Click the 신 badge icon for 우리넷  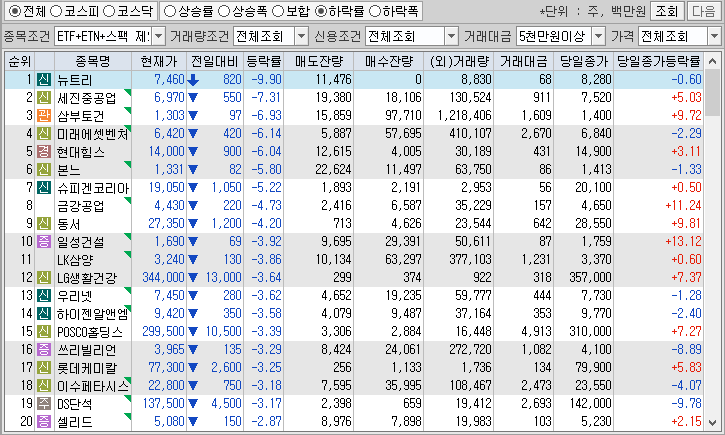(44, 296)
